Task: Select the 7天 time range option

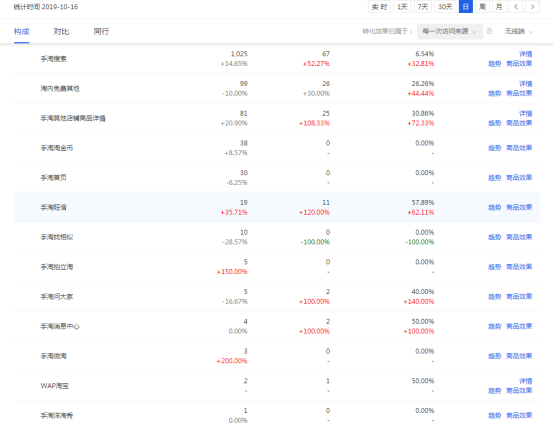Action: pyautogui.click(x=423, y=7)
